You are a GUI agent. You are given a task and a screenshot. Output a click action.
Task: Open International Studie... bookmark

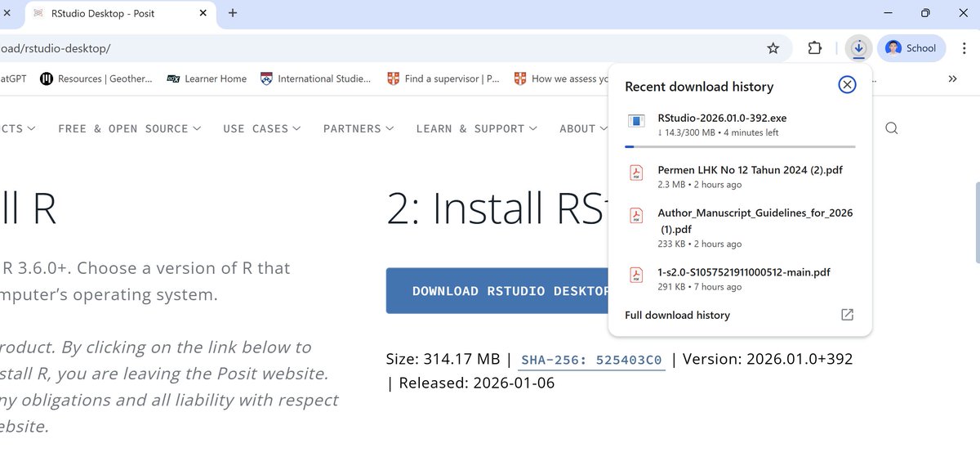pos(315,79)
